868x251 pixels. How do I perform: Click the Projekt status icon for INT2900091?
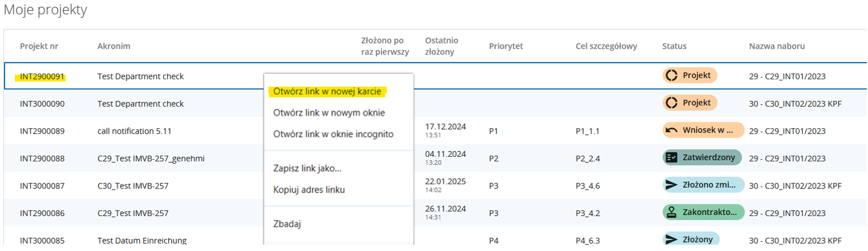click(671, 76)
